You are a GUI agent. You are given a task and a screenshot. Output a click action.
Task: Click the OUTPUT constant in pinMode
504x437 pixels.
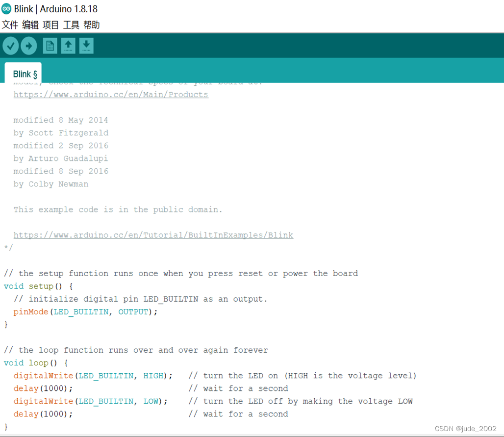click(133, 312)
